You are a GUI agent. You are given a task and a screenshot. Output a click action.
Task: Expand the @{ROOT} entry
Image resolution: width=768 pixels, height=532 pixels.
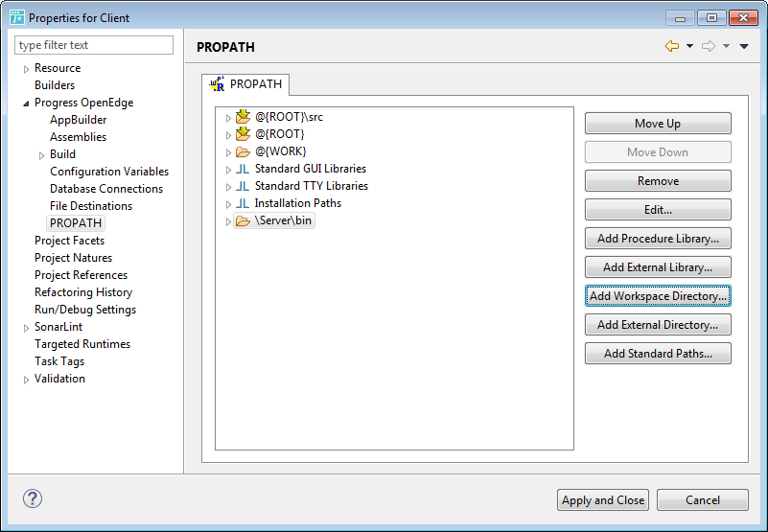coord(228,135)
